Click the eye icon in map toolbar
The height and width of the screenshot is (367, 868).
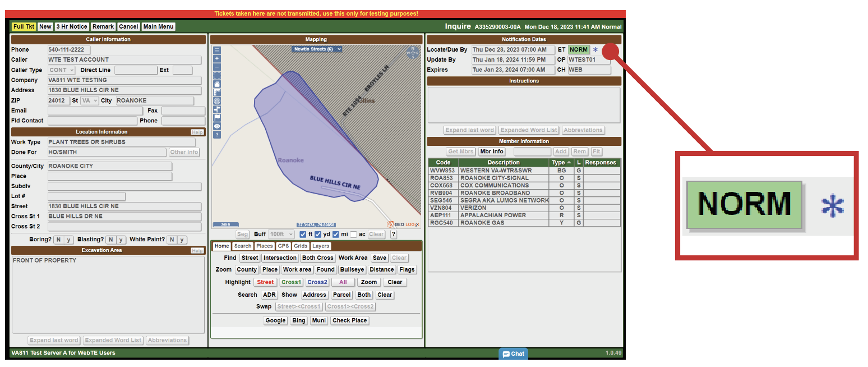217,126
